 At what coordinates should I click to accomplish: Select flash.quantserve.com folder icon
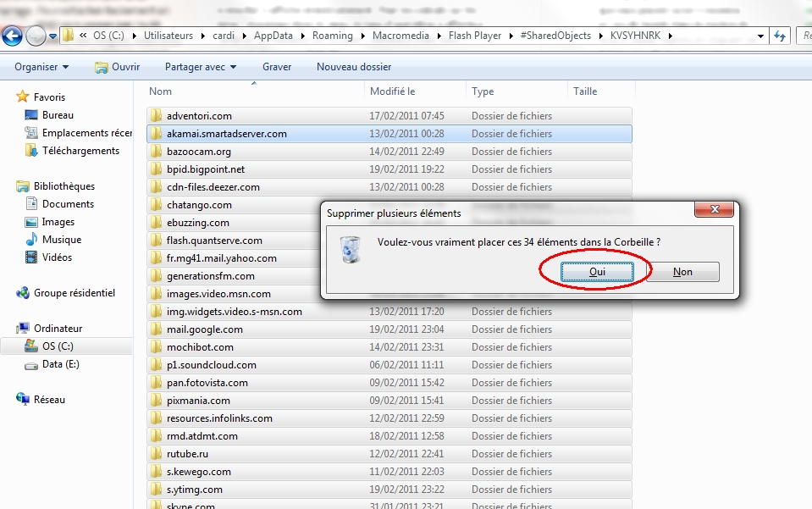(x=157, y=241)
